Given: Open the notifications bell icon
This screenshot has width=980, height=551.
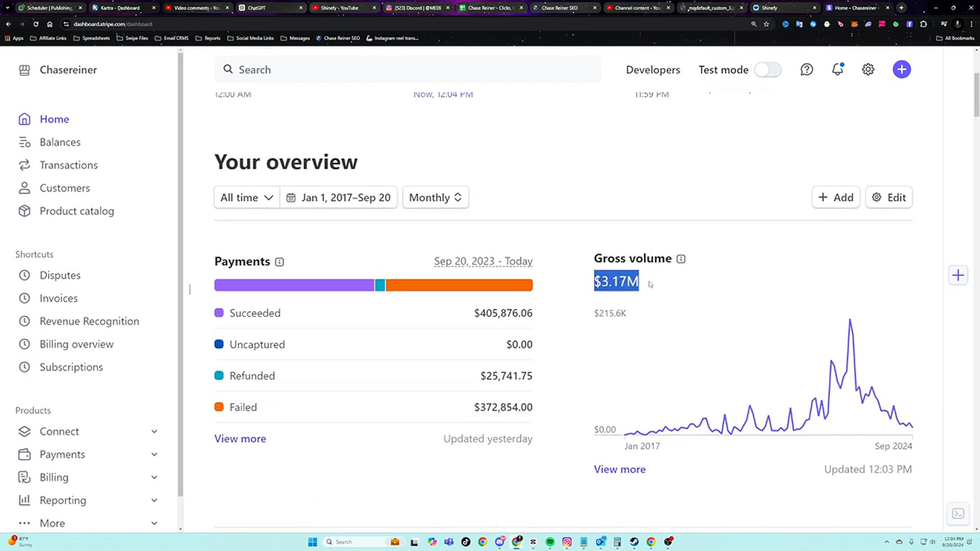Looking at the screenshot, I should 838,69.
